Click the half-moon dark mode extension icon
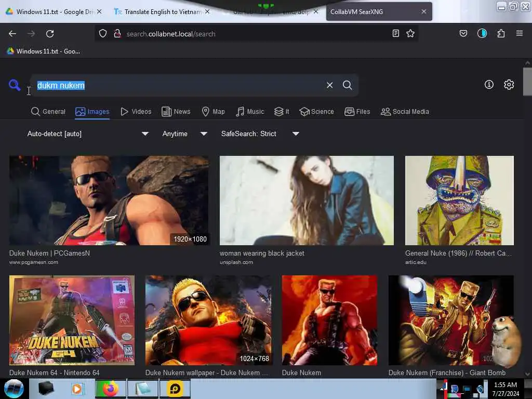This screenshot has width=532, height=399. [x=482, y=33]
